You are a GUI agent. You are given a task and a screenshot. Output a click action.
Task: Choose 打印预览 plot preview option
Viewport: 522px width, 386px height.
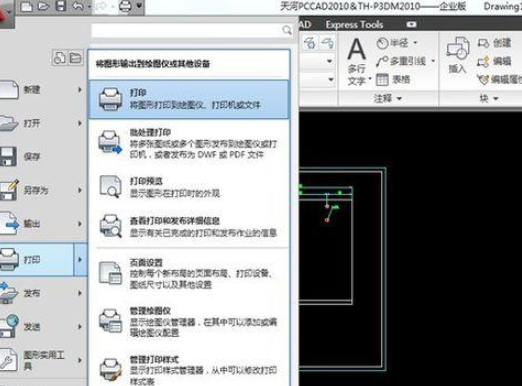point(189,187)
